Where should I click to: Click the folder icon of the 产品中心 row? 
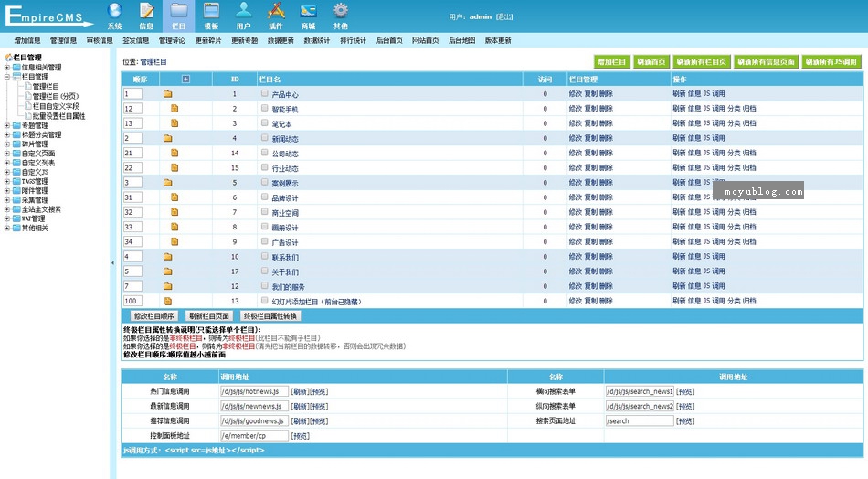[x=168, y=94]
